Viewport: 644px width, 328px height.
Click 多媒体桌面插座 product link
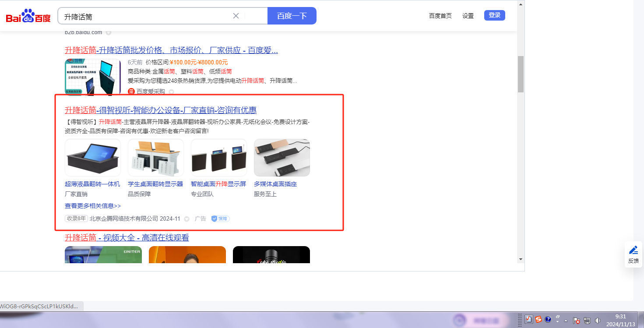pos(275,184)
